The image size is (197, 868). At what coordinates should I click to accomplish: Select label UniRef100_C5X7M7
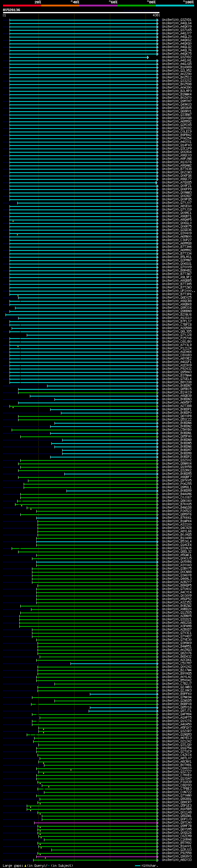tap(176, 664)
